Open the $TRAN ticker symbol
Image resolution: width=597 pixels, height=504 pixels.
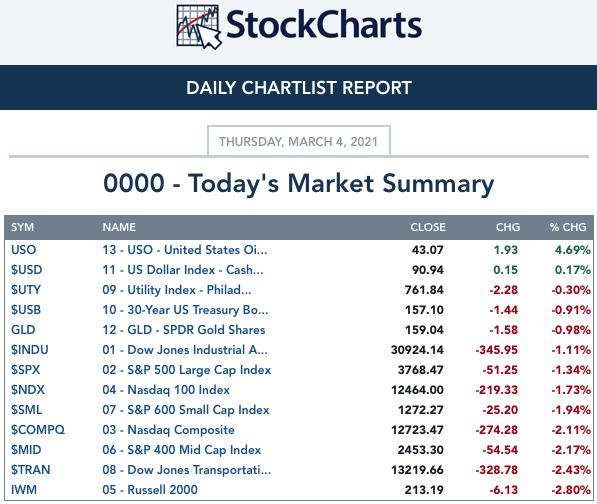pos(30,470)
